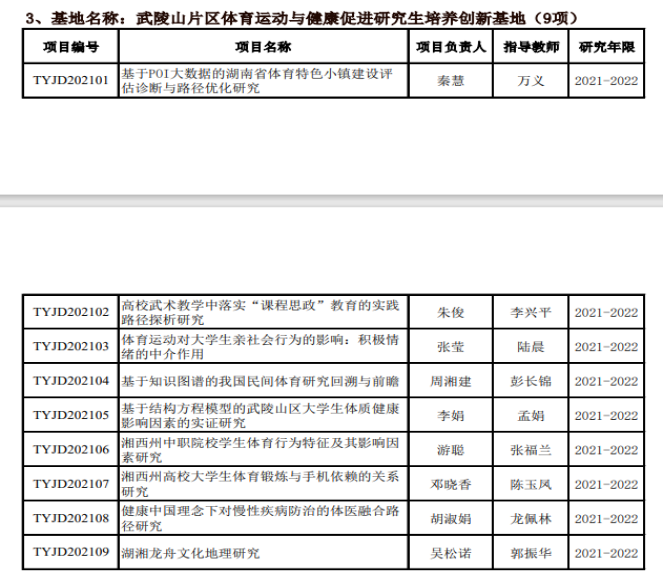Click project leader name 胡淑娟
This screenshot has width=663, height=582.
coord(451,519)
